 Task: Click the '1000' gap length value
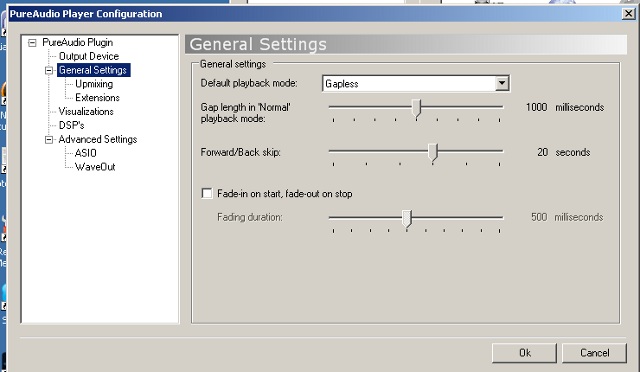(x=536, y=107)
